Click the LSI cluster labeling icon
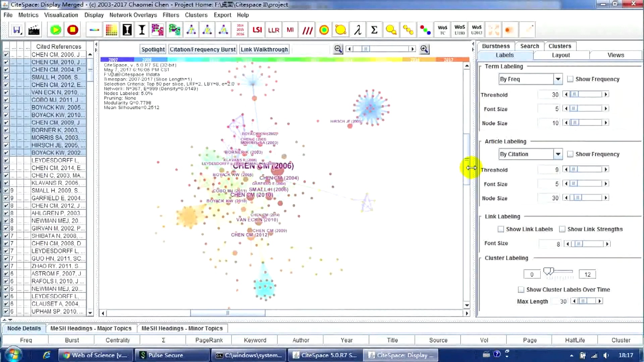 click(x=257, y=30)
